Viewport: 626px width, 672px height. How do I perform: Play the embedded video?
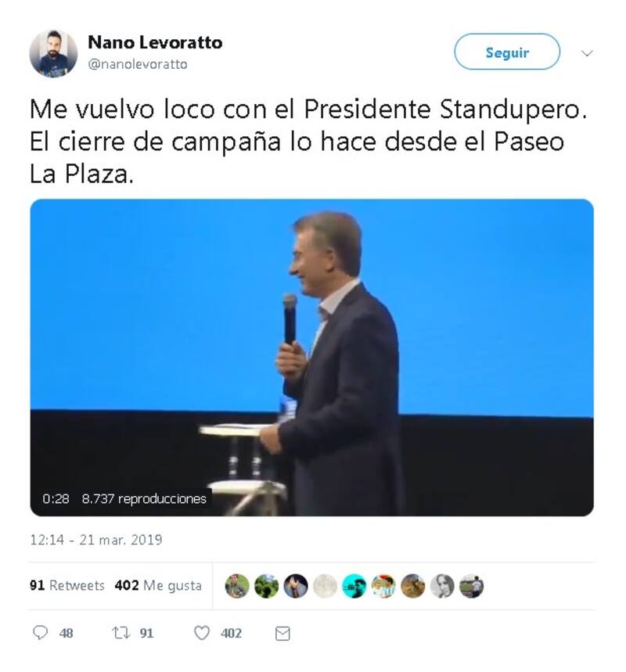(311, 358)
